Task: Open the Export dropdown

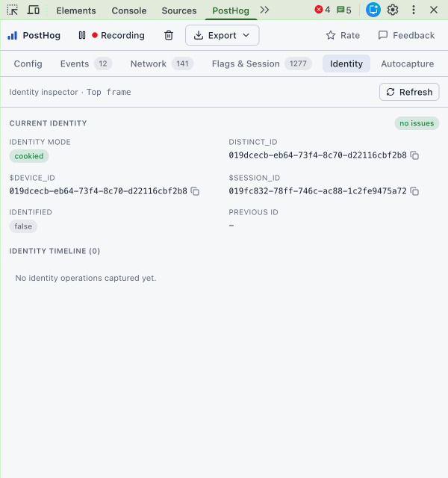Action: [223, 35]
